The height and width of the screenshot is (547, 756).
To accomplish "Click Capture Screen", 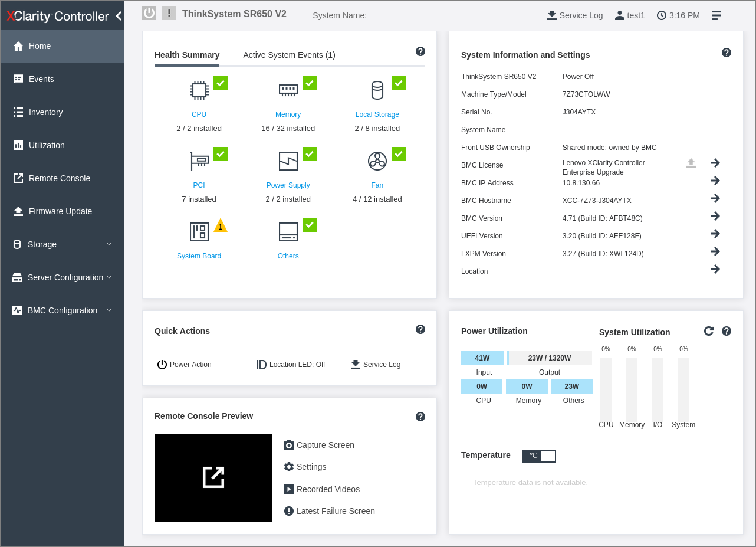I will [x=319, y=445].
